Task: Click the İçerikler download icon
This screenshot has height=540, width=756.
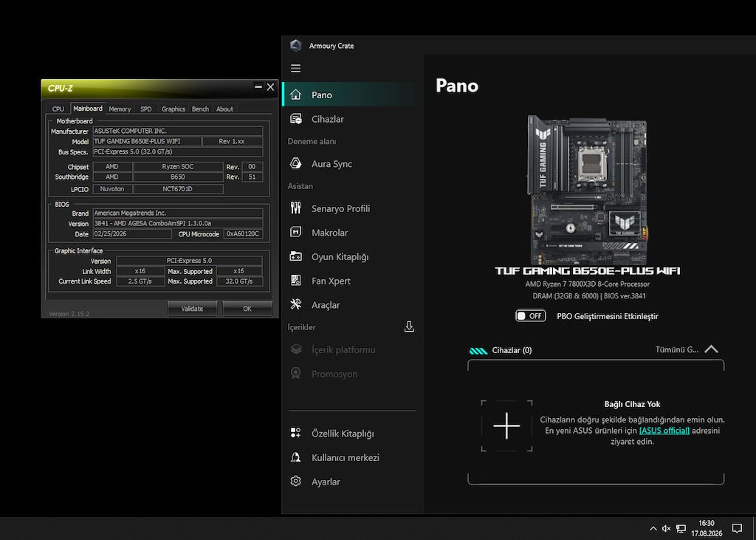Action: pyautogui.click(x=409, y=327)
